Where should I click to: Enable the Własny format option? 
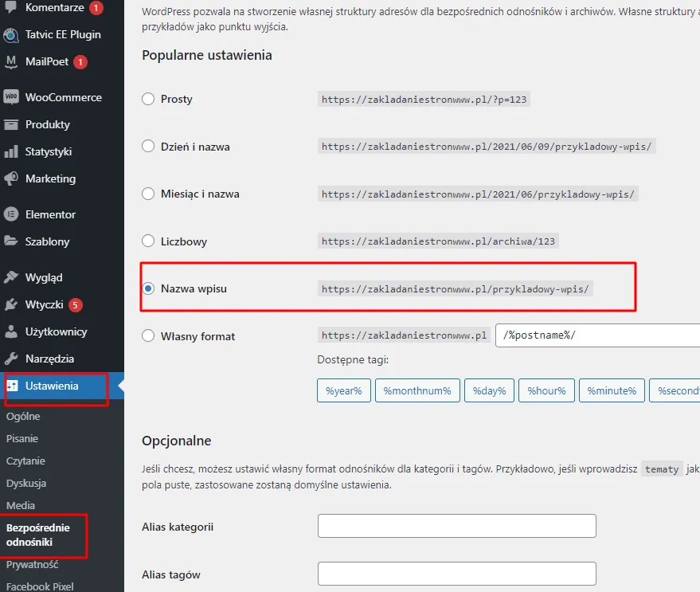point(147,336)
